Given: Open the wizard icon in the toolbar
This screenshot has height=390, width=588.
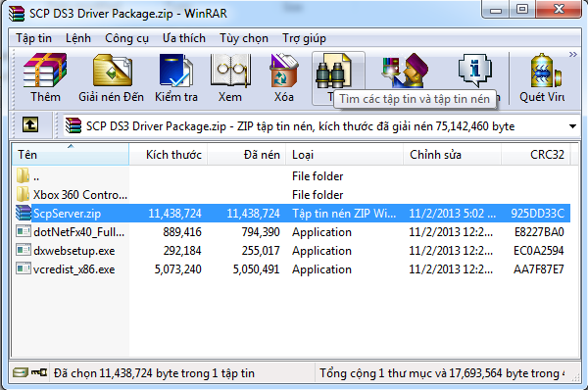Looking at the screenshot, I should 404,70.
